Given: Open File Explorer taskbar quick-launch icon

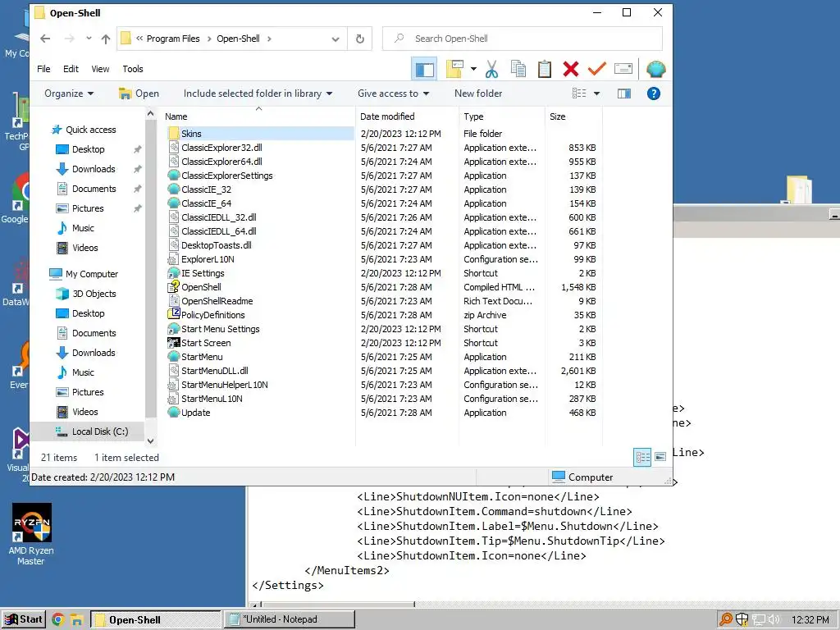Looking at the screenshot, I should [x=76, y=620].
